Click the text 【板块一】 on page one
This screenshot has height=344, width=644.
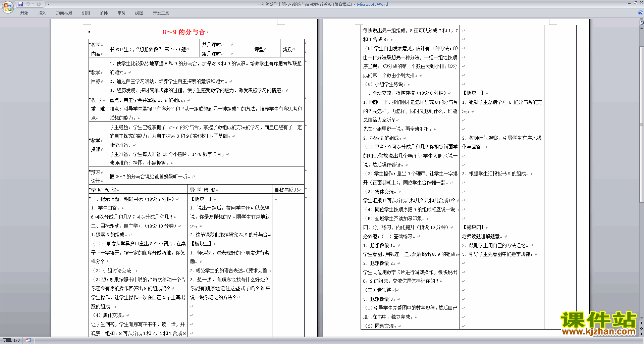click(201, 199)
